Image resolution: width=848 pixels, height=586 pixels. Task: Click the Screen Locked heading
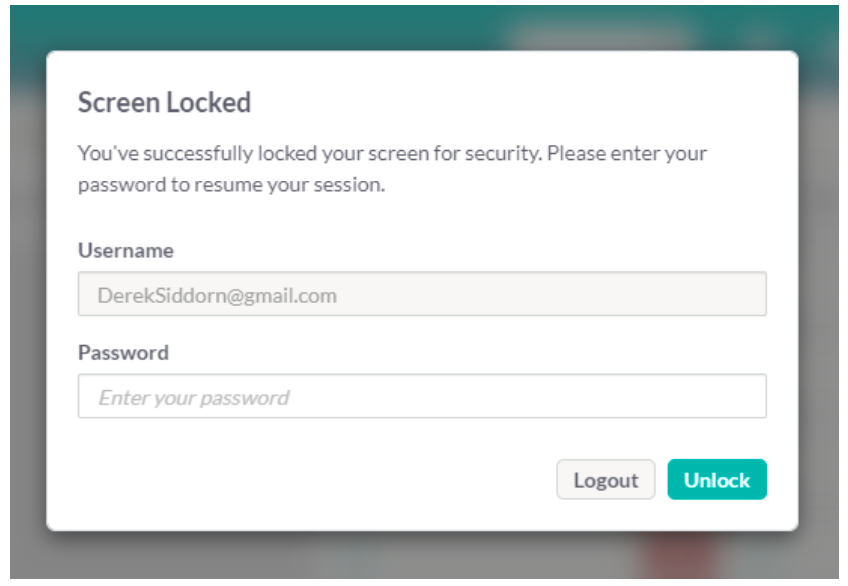click(x=164, y=102)
